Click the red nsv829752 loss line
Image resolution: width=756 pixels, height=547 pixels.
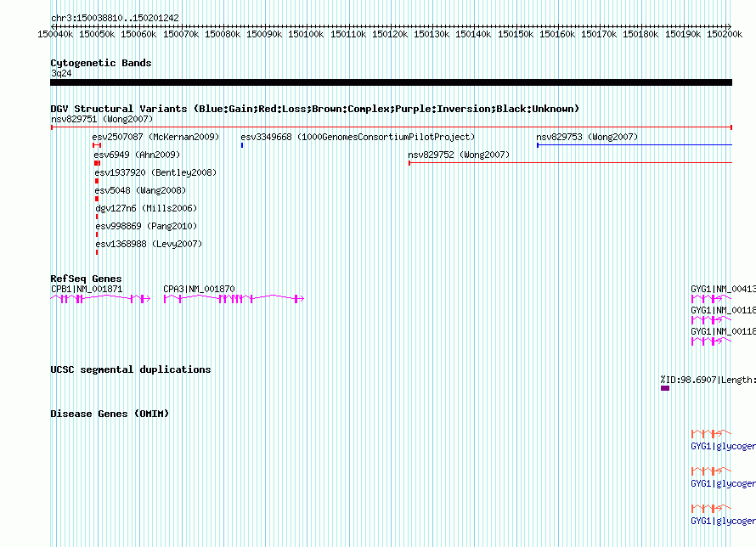pos(570,163)
